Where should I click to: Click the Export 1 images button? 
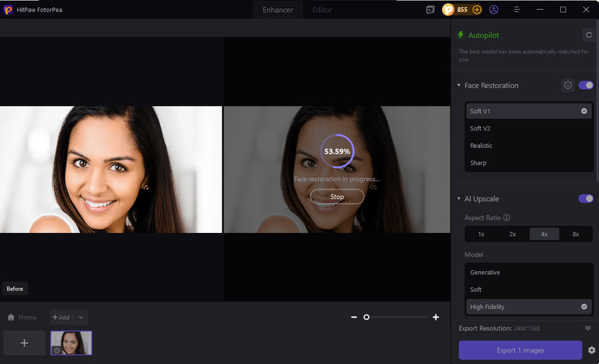tap(520, 350)
